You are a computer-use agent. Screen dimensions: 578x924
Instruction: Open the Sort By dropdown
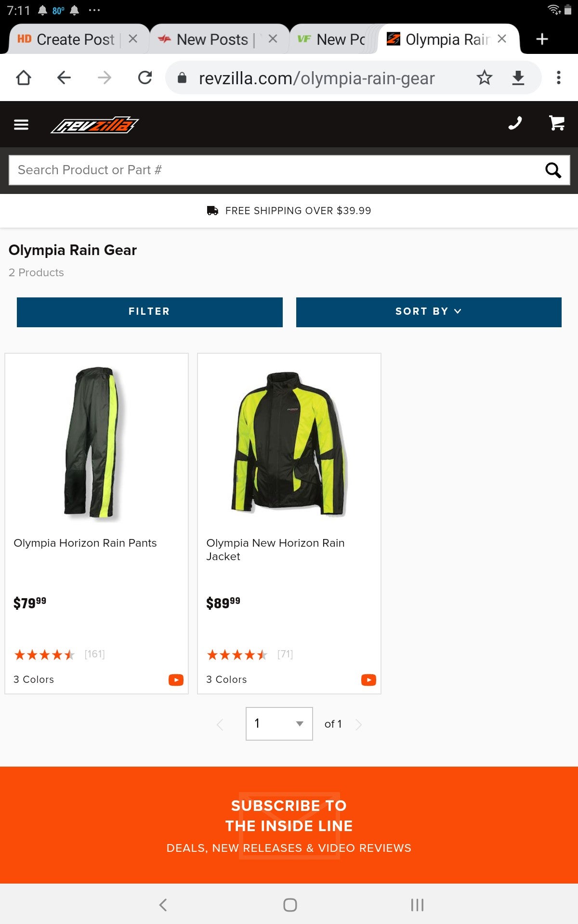click(429, 312)
